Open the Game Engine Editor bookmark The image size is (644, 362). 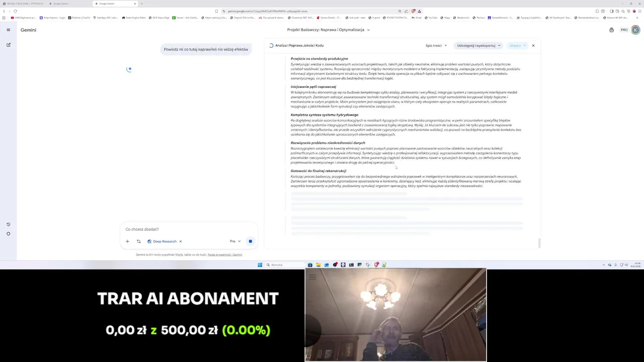tap(134, 18)
